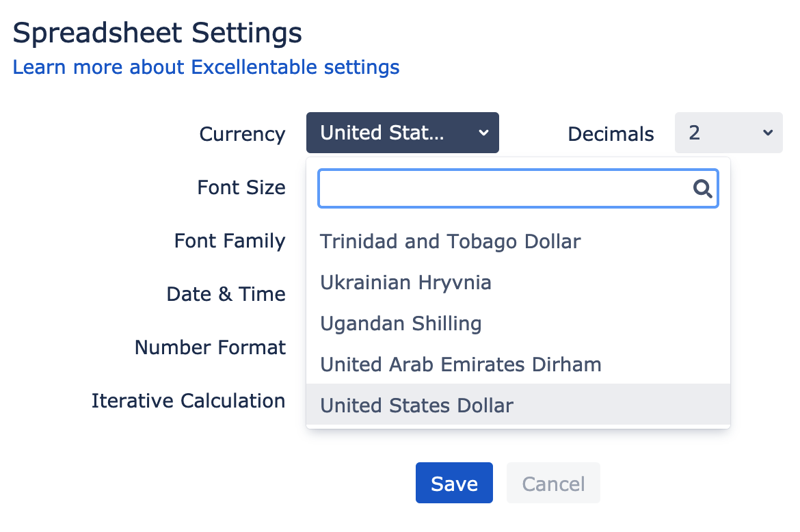Image resolution: width=800 pixels, height=532 pixels.
Task: Open the Learn more about Excellentable settings link
Action: point(206,67)
